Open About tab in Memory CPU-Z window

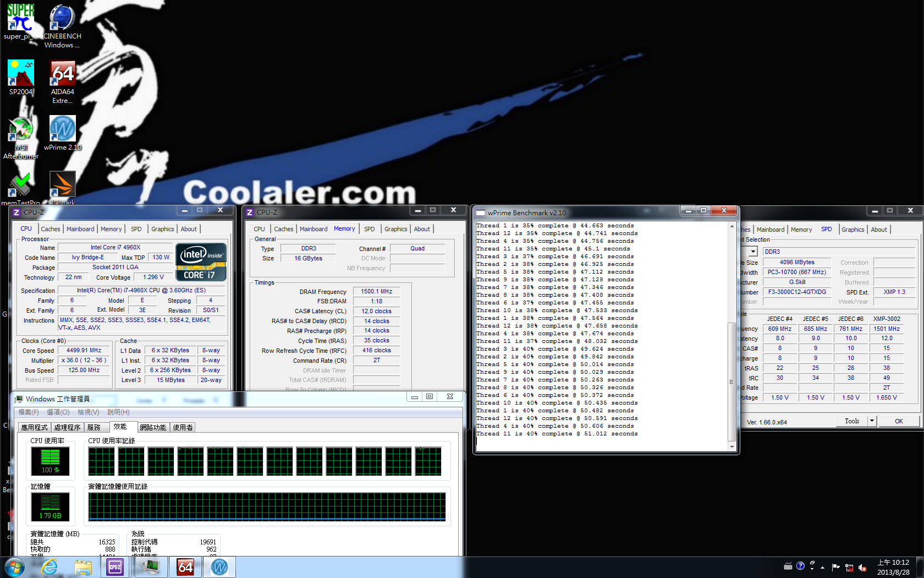point(422,229)
